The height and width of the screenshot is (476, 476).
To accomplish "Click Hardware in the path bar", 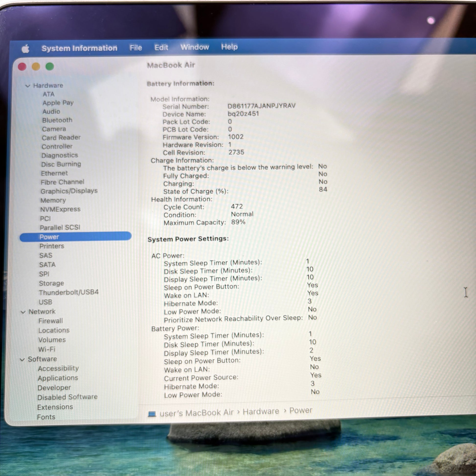I will [261, 411].
